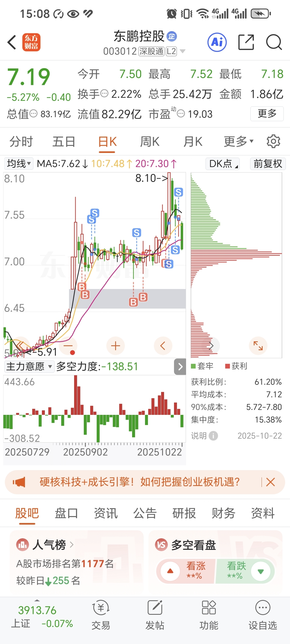
Task: Open the 财务 tab
Action: coord(223,513)
